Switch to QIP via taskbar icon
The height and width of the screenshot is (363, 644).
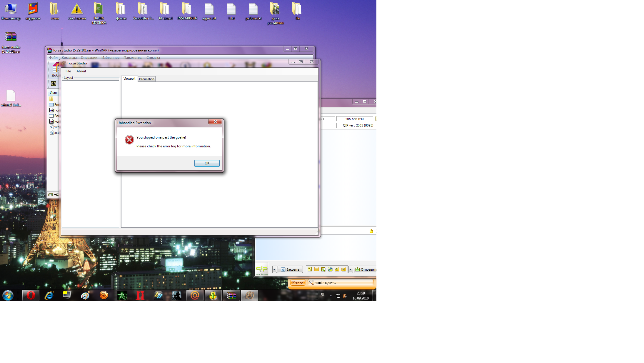[x=213, y=295]
